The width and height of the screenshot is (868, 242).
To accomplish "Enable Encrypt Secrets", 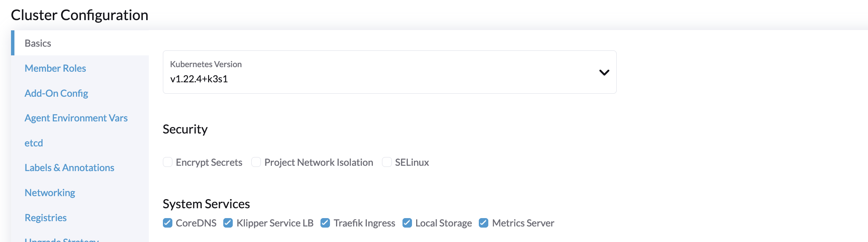I will [x=167, y=162].
